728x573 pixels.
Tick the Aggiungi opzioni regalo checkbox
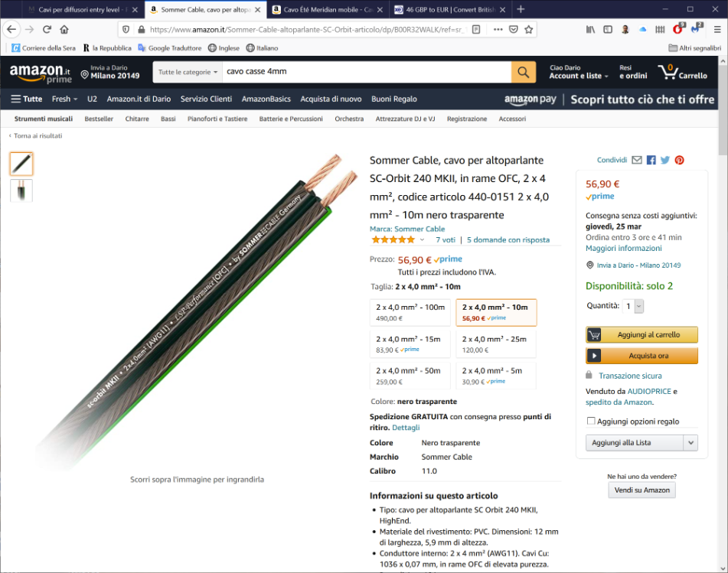590,421
